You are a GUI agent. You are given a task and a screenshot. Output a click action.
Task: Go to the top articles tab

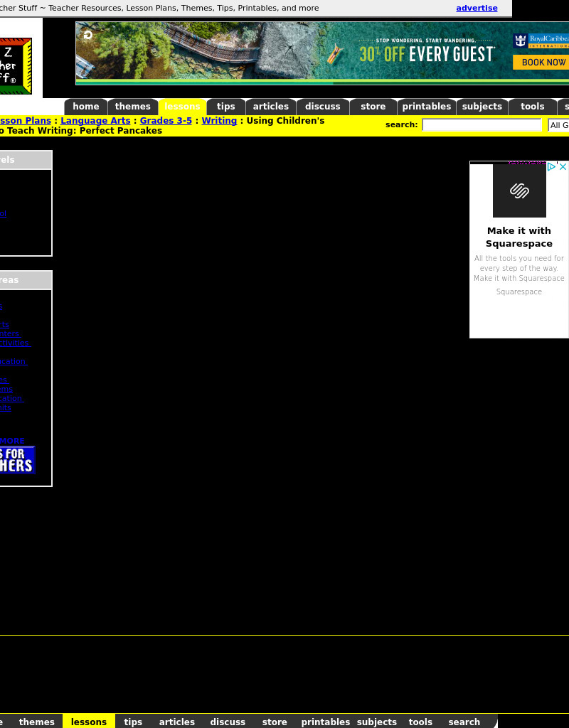coord(271,107)
